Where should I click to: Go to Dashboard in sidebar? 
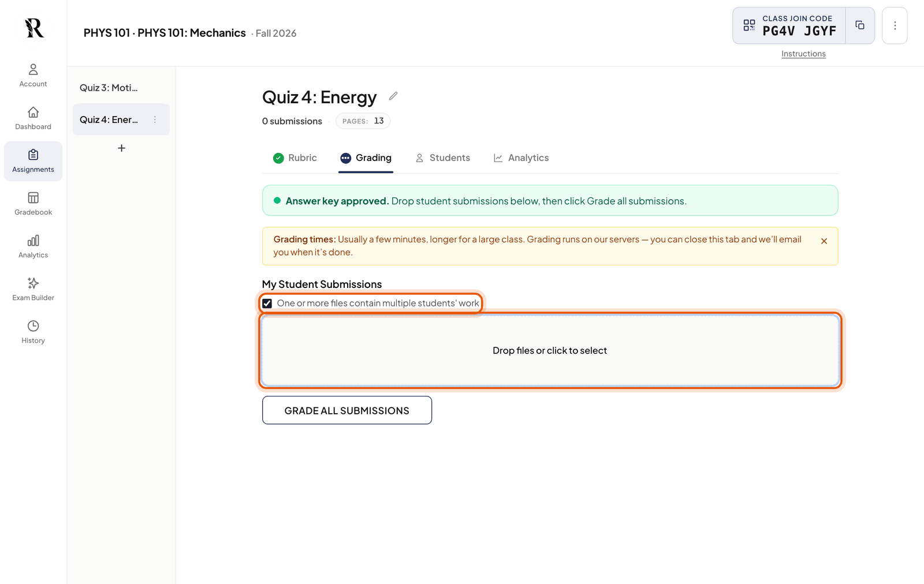(x=33, y=118)
